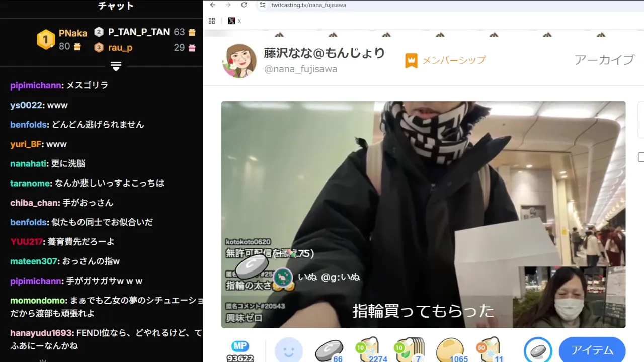Select mateen307 おっさんの指w message

point(65,261)
